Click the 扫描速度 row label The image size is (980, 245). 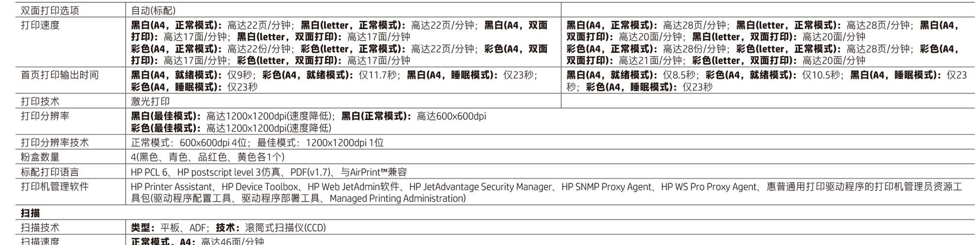[x=40, y=241]
